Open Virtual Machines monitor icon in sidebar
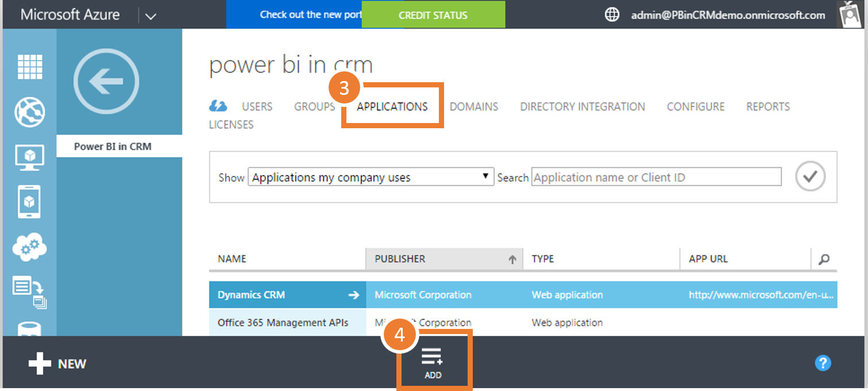The height and width of the screenshot is (391, 868). coord(30,156)
